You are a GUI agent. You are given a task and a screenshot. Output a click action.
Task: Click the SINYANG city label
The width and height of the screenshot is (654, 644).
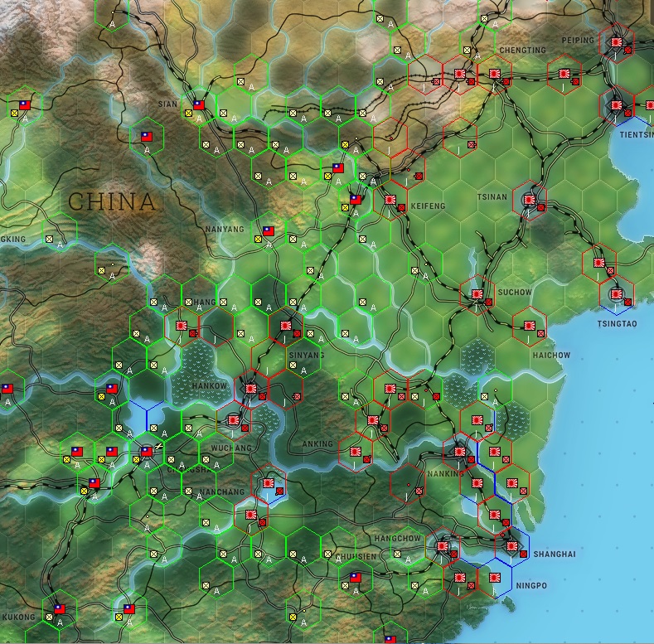pyautogui.click(x=307, y=355)
